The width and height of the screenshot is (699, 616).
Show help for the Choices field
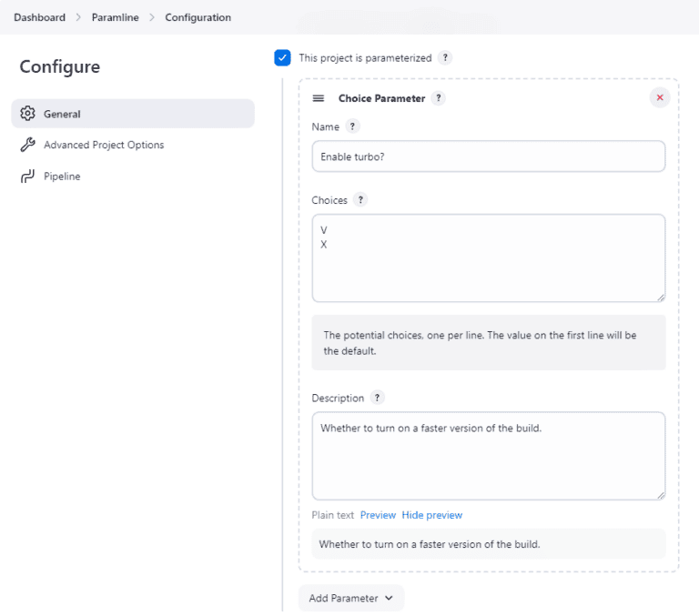360,200
